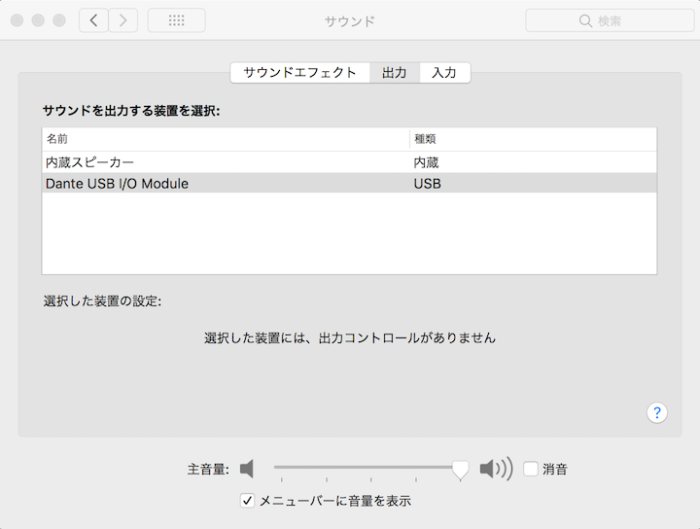Click the forward navigation arrow
This screenshot has height=529, width=700.
point(123,20)
